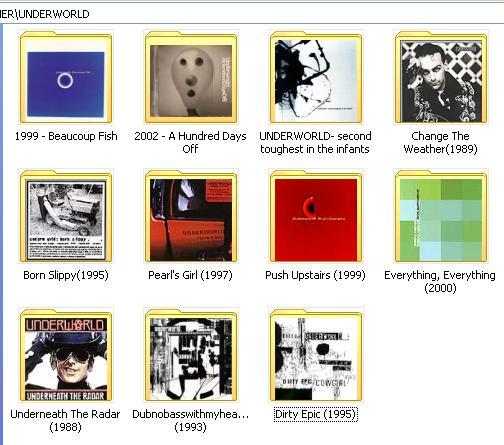This screenshot has height=445, width=504.
Task: Click the Dubnobasswithmyhea... (1993) folder thumbnail
Action: (191, 355)
